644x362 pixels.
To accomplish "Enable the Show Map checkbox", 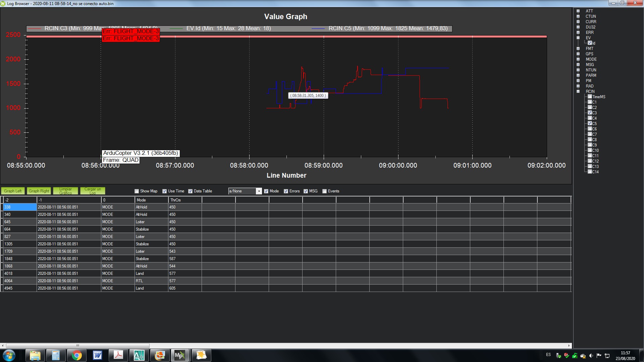I will (x=137, y=191).
